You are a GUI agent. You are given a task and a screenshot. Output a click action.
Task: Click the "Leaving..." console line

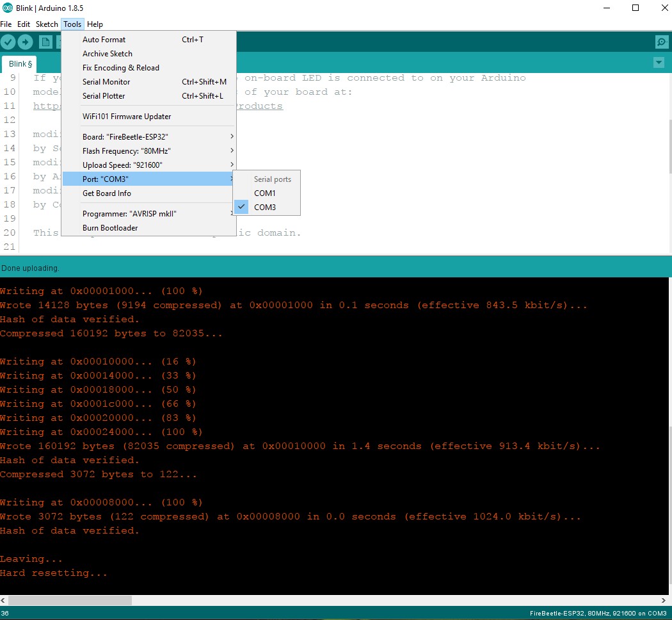pos(31,559)
